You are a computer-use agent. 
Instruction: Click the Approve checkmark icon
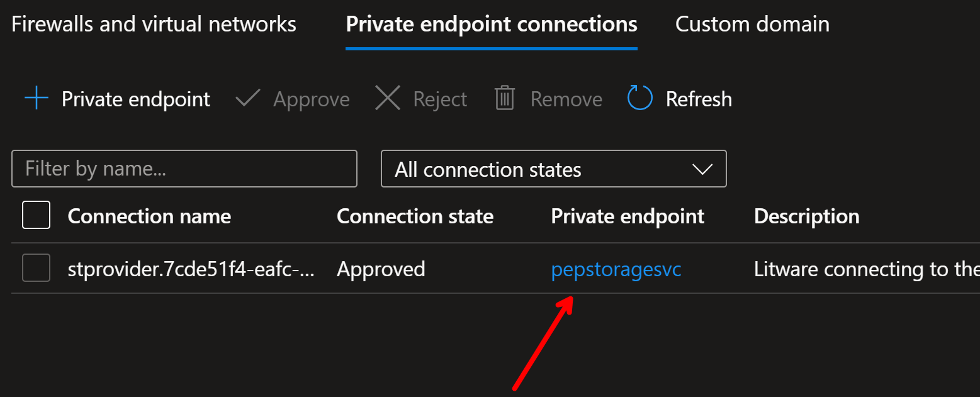(x=248, y=99)
